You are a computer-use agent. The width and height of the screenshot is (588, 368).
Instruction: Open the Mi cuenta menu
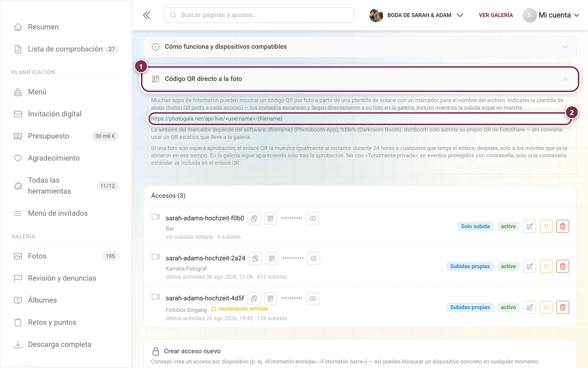(551, 15)
